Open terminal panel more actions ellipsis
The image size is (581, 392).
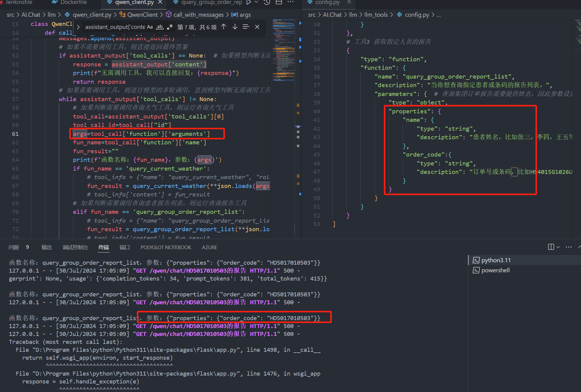click(x=569, y=247)
